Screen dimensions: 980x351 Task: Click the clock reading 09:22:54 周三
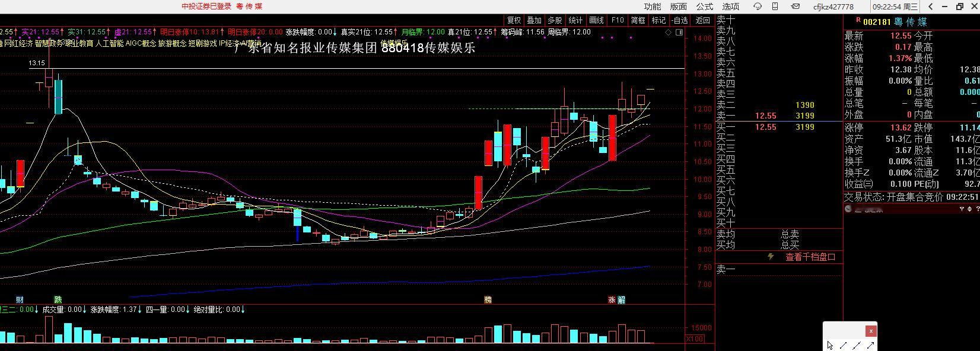coord(895,7)
